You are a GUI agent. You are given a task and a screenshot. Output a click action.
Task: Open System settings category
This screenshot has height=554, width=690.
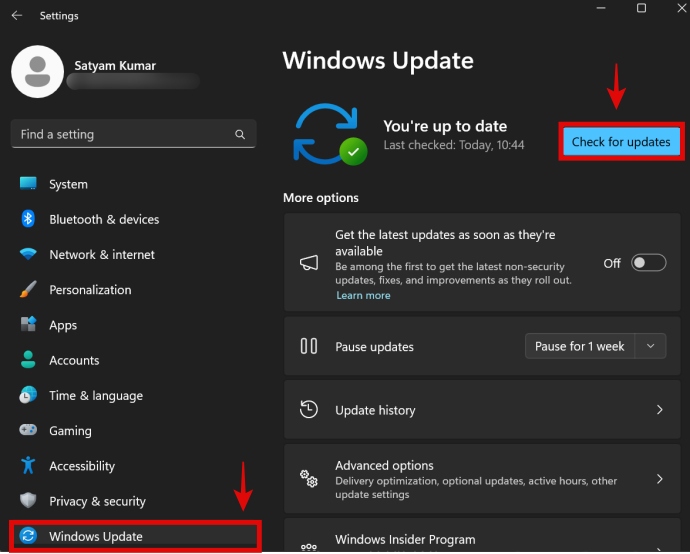133,184
